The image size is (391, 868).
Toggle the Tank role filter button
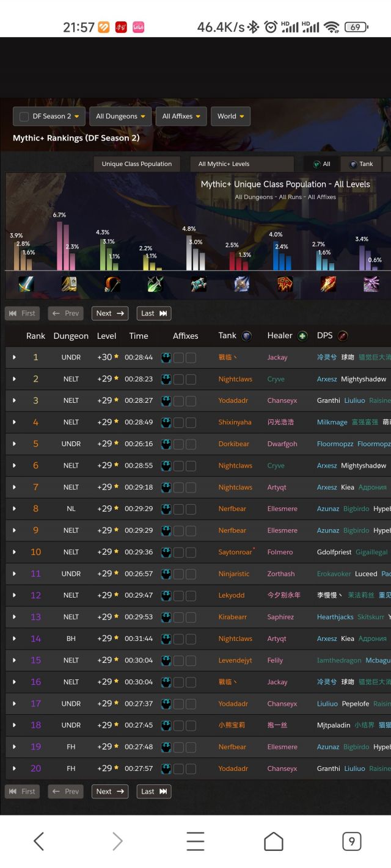pyautogui.click(x=360, y=164)
